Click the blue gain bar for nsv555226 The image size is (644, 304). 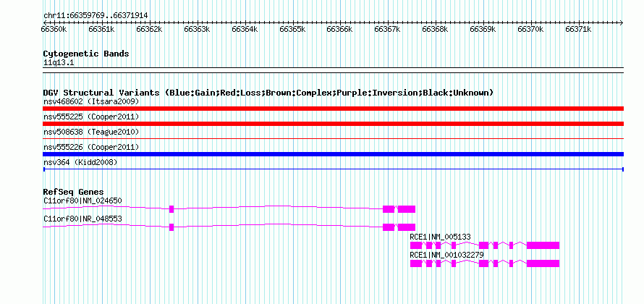coord(333,154)
